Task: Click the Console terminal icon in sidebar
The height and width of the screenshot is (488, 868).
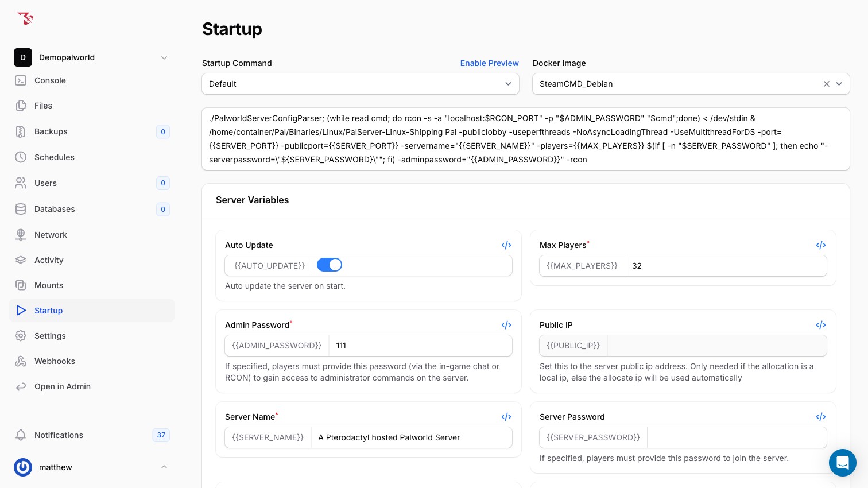Action: coord(21,80)
